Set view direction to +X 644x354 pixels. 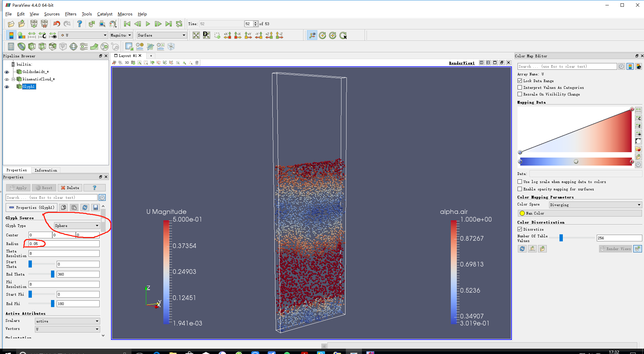coord(227,35)
